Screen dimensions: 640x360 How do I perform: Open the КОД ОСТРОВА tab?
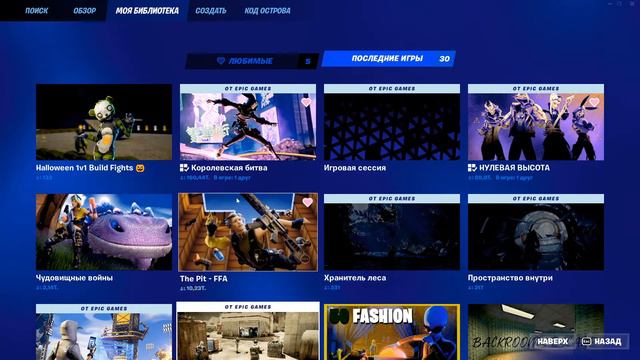(x=267, y=11)
